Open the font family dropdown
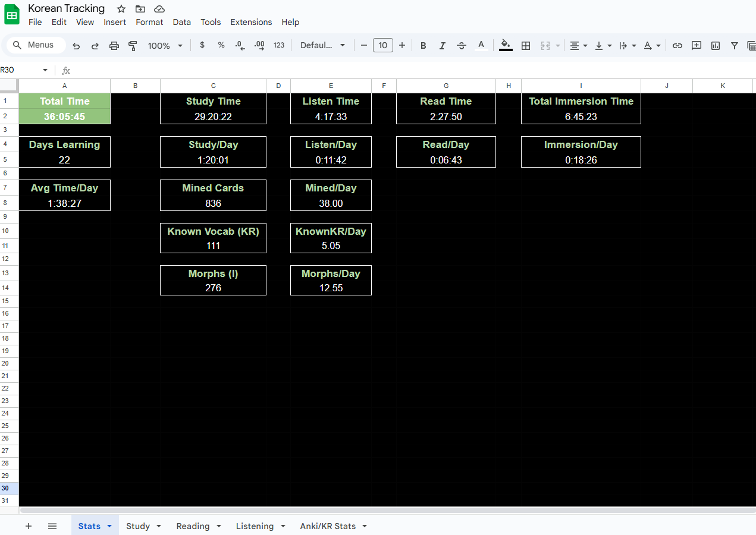756x535 pixels. point(322,45)
